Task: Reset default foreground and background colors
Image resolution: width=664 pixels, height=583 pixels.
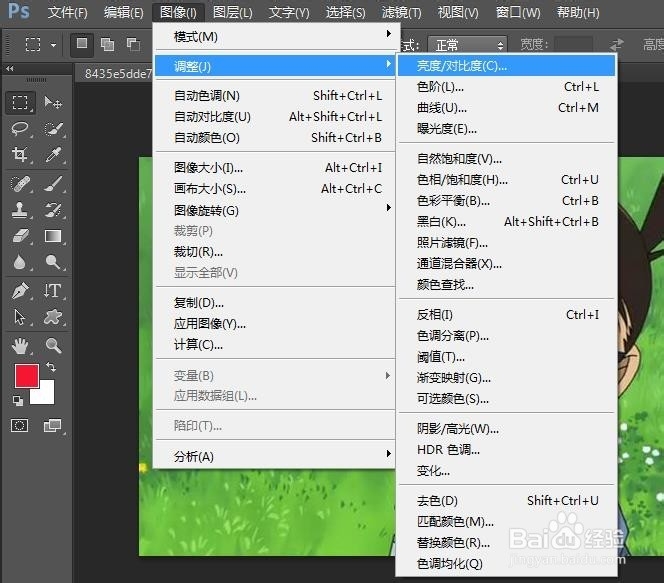Action: tap(18, 401)
